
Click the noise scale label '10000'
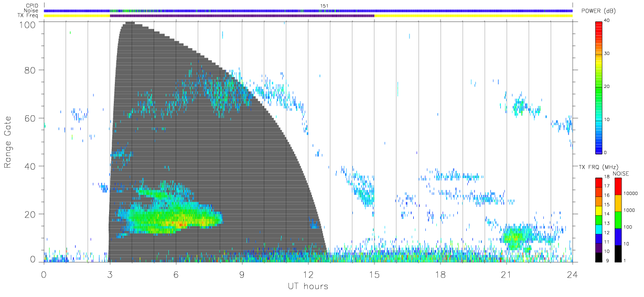pos(630,193)
